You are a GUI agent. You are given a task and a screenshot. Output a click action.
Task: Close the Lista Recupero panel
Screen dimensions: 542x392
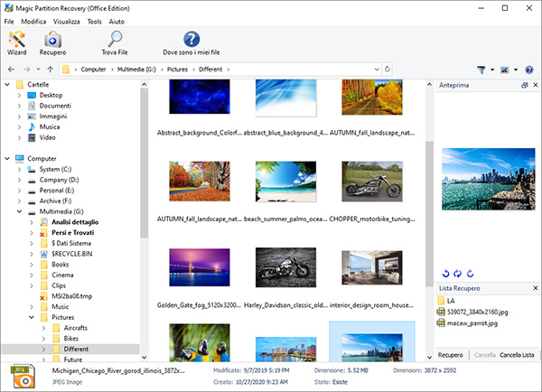(x=536, y=288)
